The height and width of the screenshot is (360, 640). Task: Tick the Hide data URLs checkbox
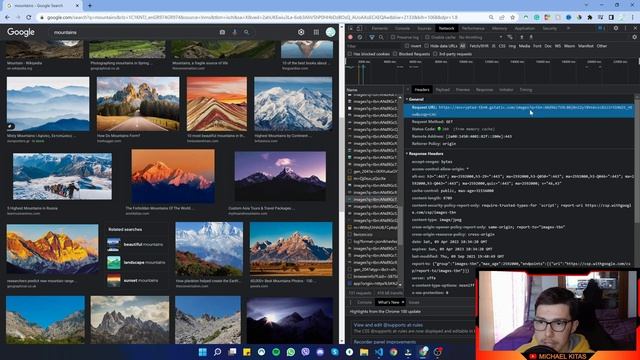click(427, 46)
